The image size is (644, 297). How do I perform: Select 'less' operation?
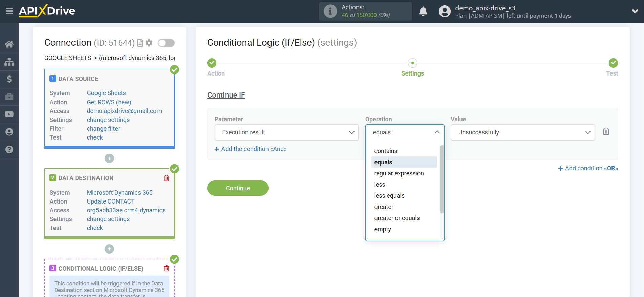404,185
